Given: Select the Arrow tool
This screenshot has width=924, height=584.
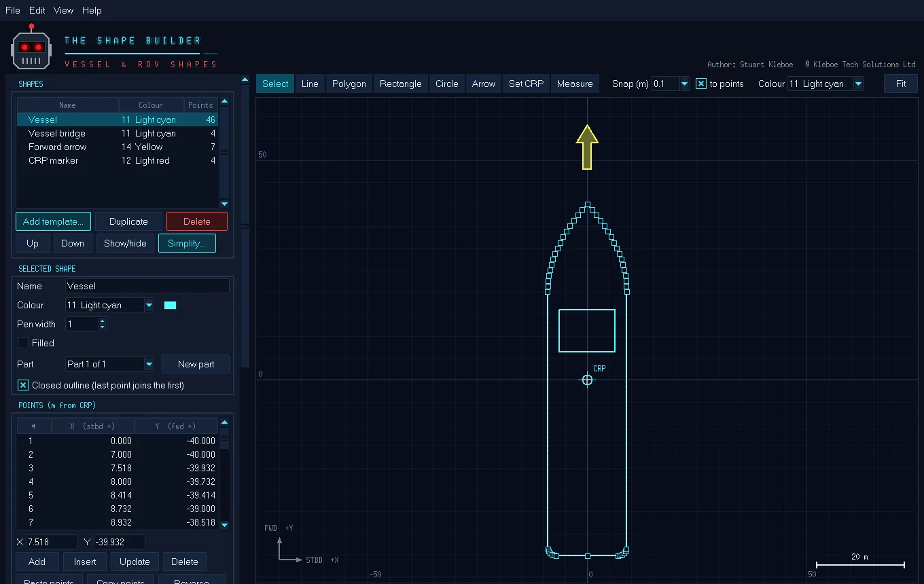Looking at the screenshot, I should click(x=484, y=84).
